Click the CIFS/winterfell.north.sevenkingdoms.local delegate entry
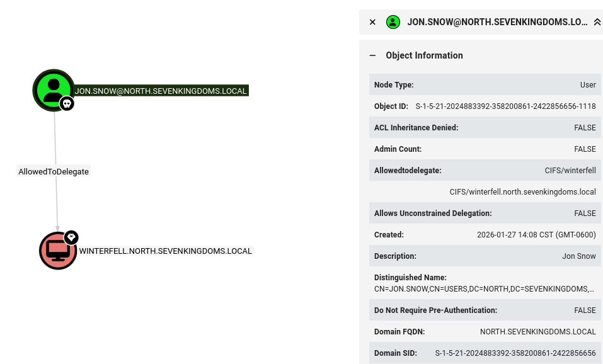The image size is (603, 364). [522, 192]
